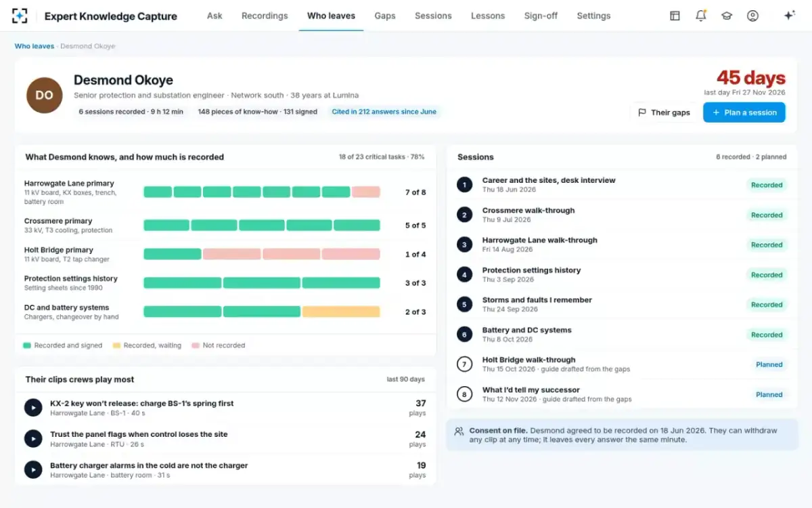Open the Gaps tab
The height and width of the screenshot is (508, 812).
click(x=385, y=16)
